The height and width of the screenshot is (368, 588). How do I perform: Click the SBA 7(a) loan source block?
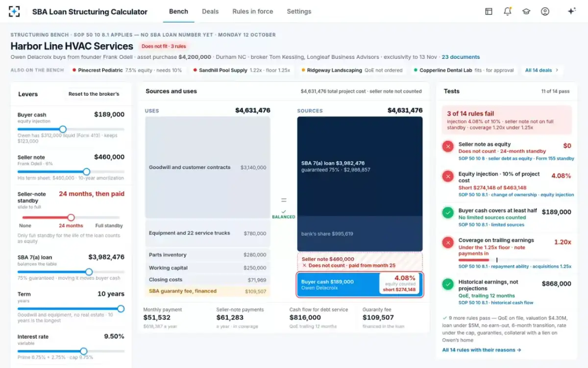360,166
